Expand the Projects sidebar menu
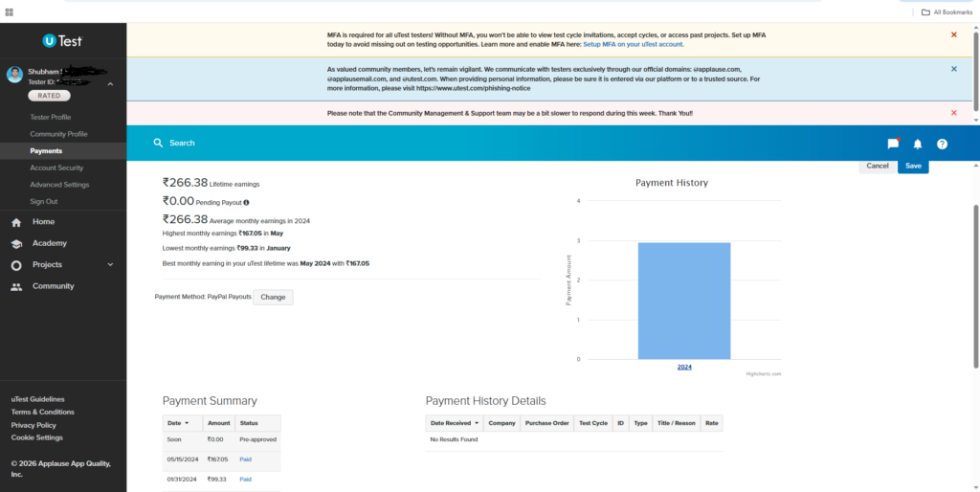980x492 pixels. pyautogui.click(x=110, y=264)
